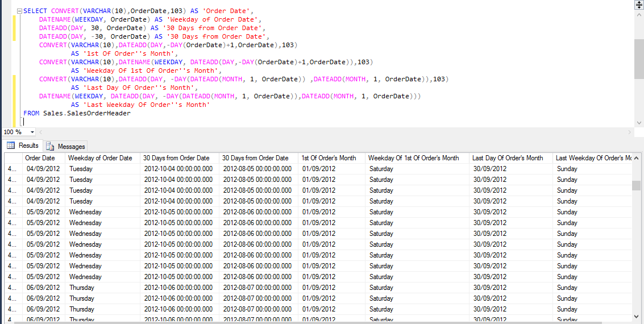Select the first row header cell

(13, 169)
